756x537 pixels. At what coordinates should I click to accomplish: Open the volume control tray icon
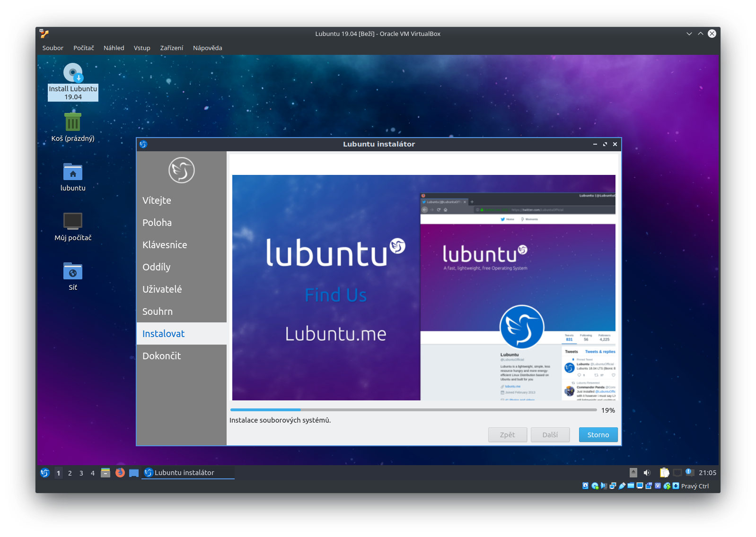[x=647, y=473]
